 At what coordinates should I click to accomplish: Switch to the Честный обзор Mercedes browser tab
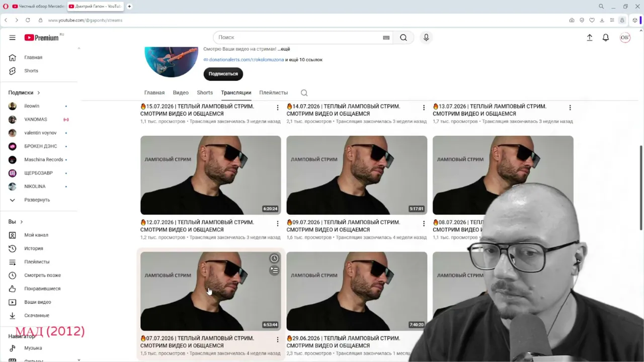click(38, 6)
